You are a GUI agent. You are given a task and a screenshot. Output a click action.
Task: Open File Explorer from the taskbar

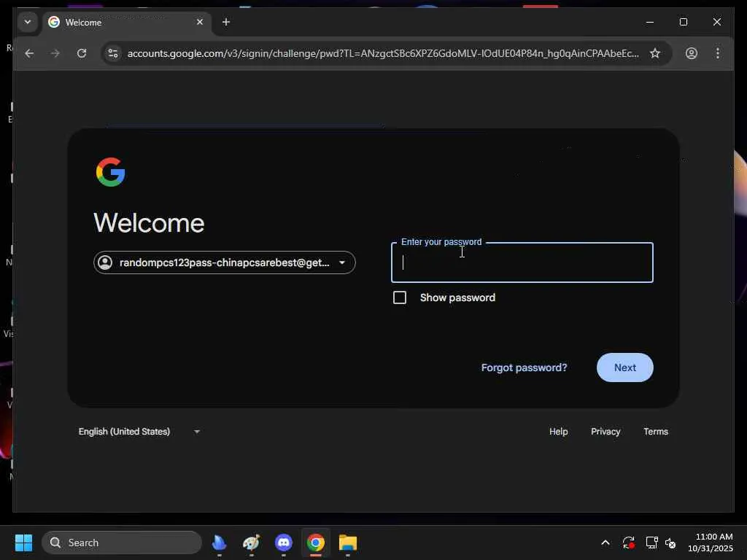point(348,542)
